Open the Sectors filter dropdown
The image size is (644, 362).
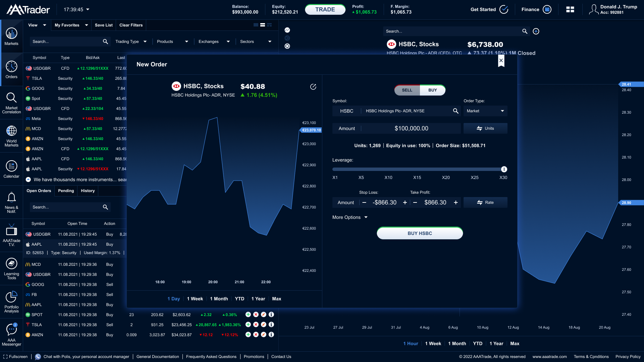click(256, 42)
